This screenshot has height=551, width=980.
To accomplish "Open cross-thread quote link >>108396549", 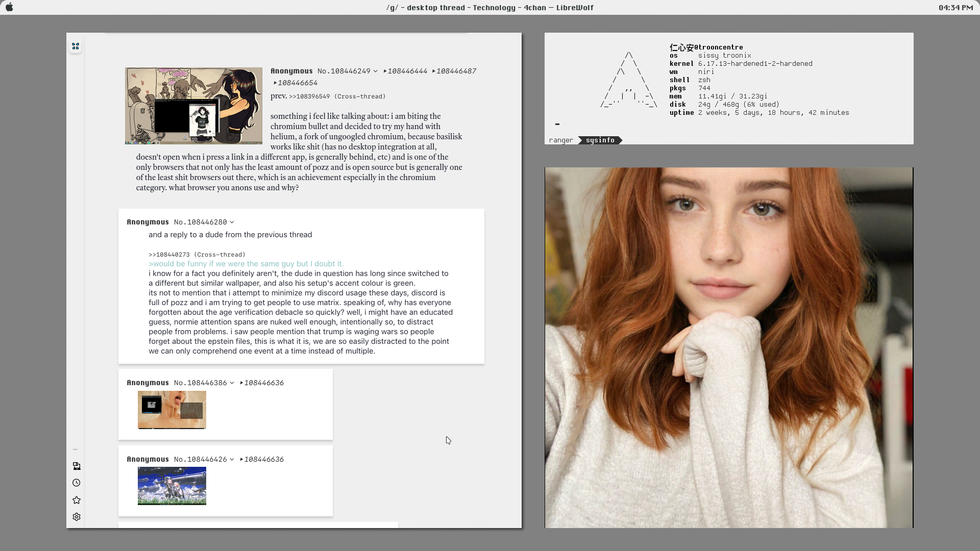I will click(x=309, y=96).
